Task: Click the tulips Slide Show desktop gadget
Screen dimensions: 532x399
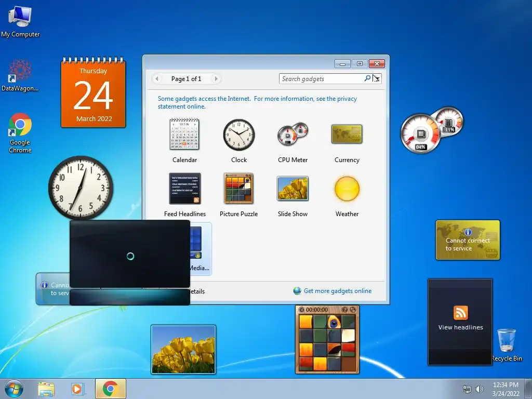Action: tap(183, 350)
